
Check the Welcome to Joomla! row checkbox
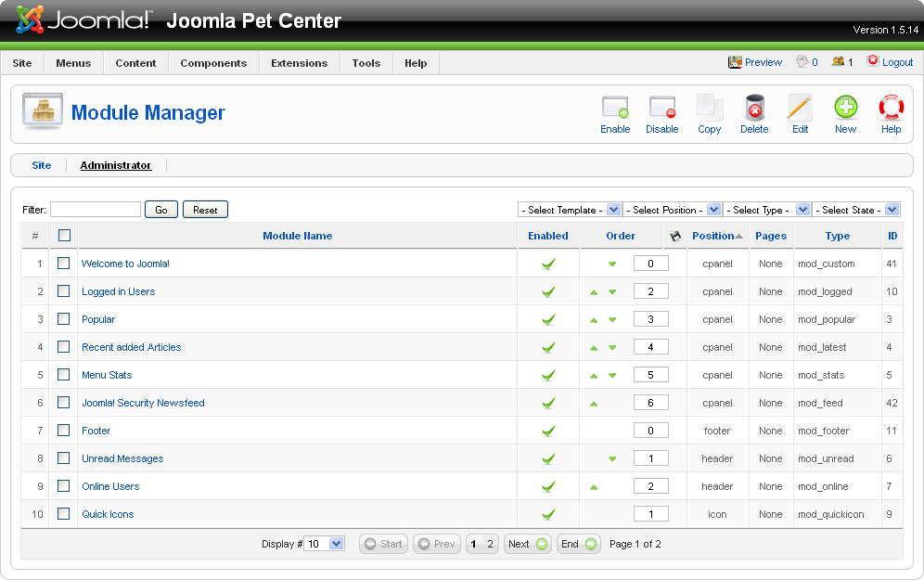click(64, 263)
